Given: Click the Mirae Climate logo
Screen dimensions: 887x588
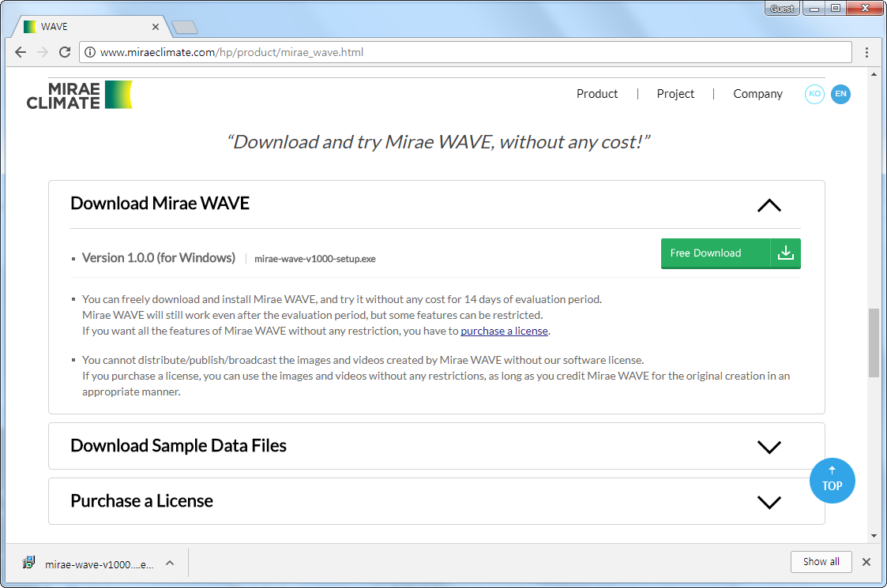Looking at the screenshot, I should (x=79, y=95).
